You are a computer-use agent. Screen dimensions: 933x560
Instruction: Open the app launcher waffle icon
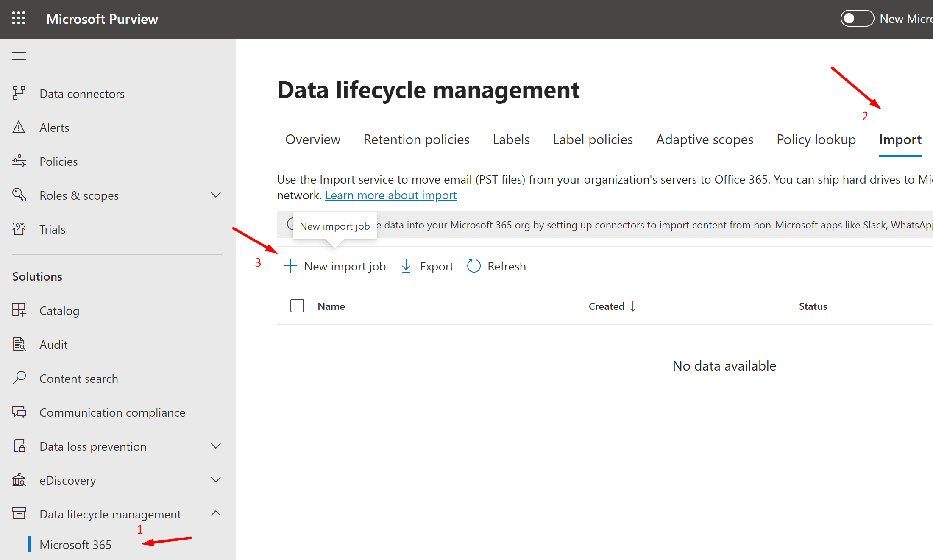tap(19, 18)
